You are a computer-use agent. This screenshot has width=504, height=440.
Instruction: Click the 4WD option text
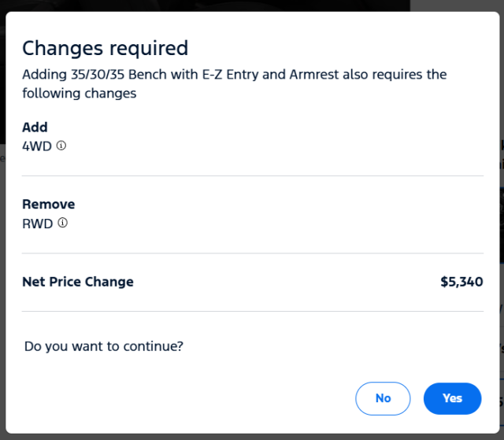point(37,146)
